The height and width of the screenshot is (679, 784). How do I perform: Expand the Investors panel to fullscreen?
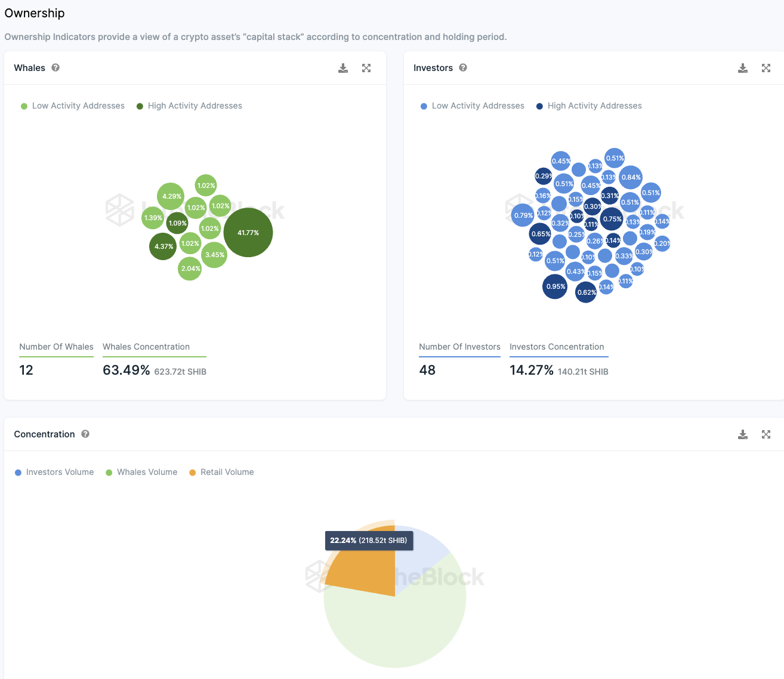(x=766, y=68)
